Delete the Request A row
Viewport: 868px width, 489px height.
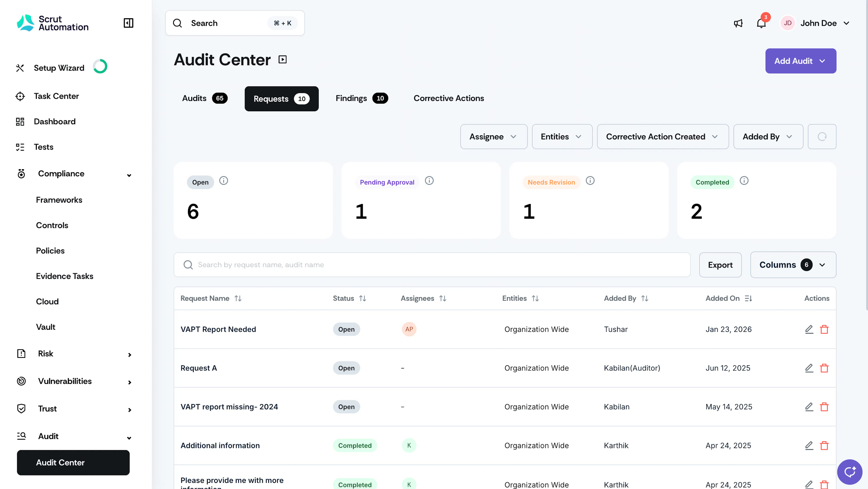[x=824, y=368]
